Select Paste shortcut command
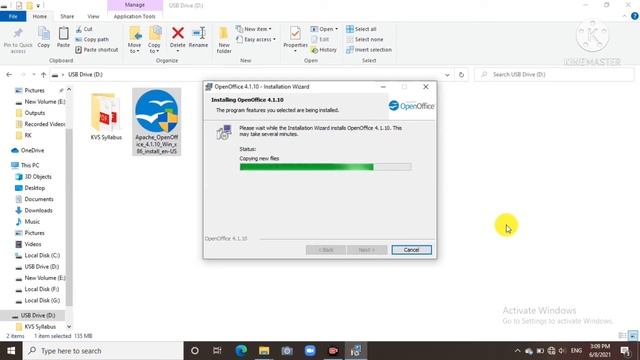The width and height of the screenshot is (640, 360). click(x=97, y=50)
